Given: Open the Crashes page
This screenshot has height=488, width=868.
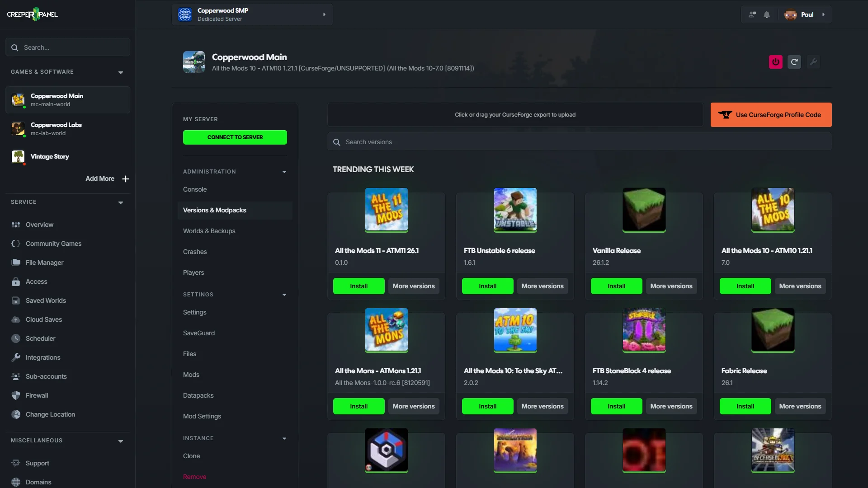Looking at the screenshot, I should point(195,252).
